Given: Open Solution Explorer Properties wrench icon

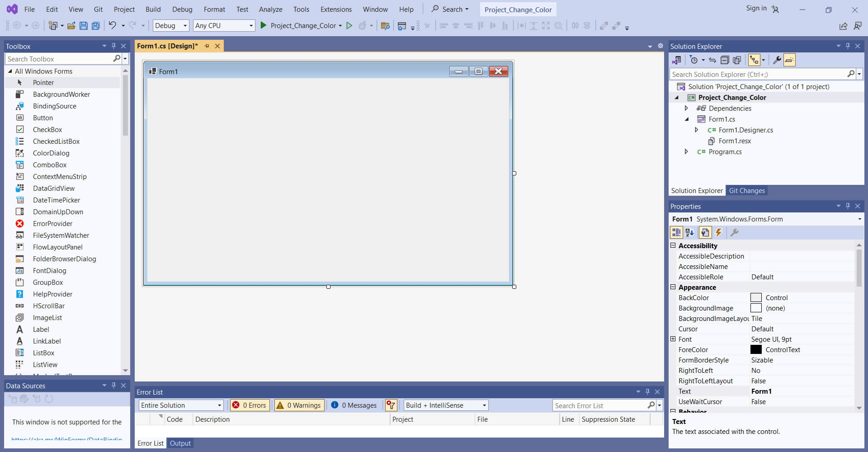Looking at the screenshot, I should coord(777,60).
